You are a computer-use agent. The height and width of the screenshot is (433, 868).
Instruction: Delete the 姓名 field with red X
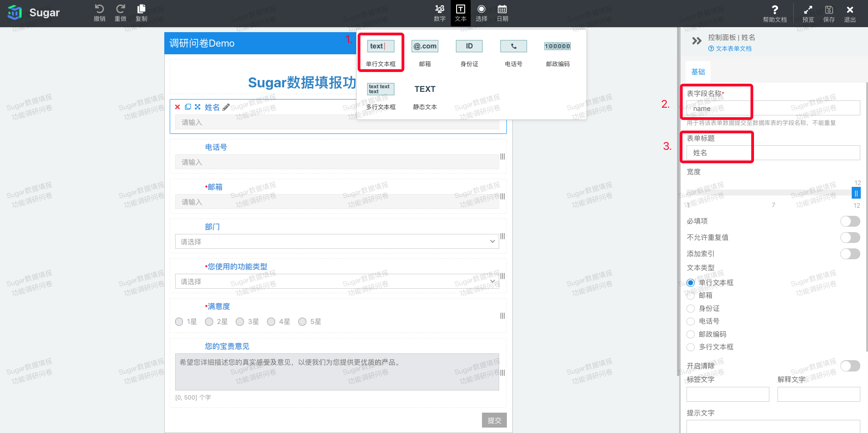point(177,107)
